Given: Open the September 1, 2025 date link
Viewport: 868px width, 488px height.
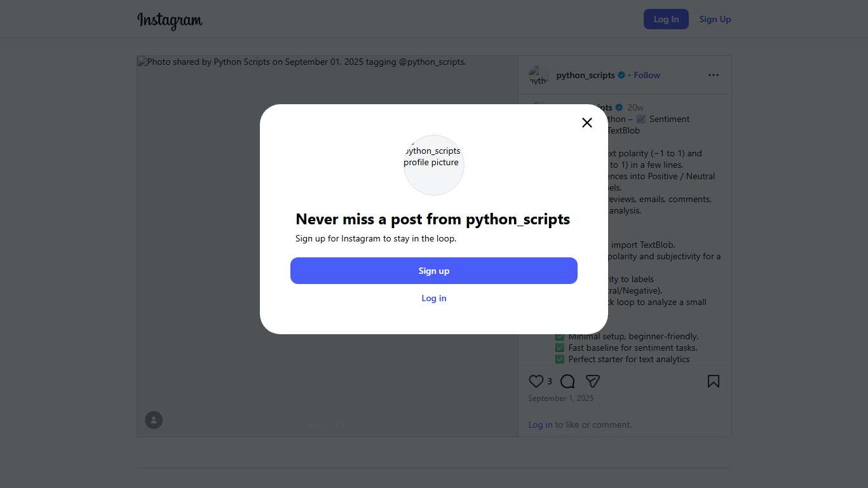Looking at the screenshot, I should tap(561, 398).
